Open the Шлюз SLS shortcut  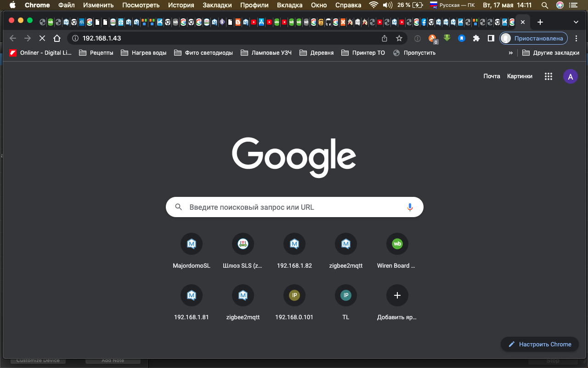pos(243,251)
